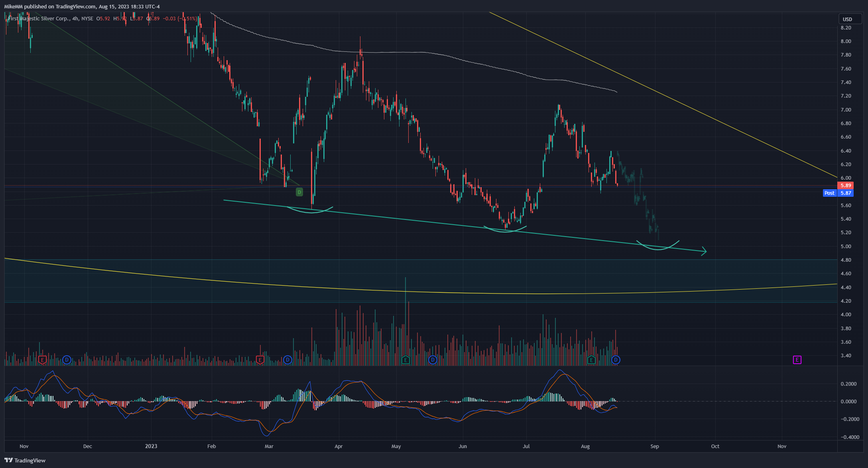Click the 4.40 price axis label
Viewport: 868px width, 468px height.
tap(846, 288)
